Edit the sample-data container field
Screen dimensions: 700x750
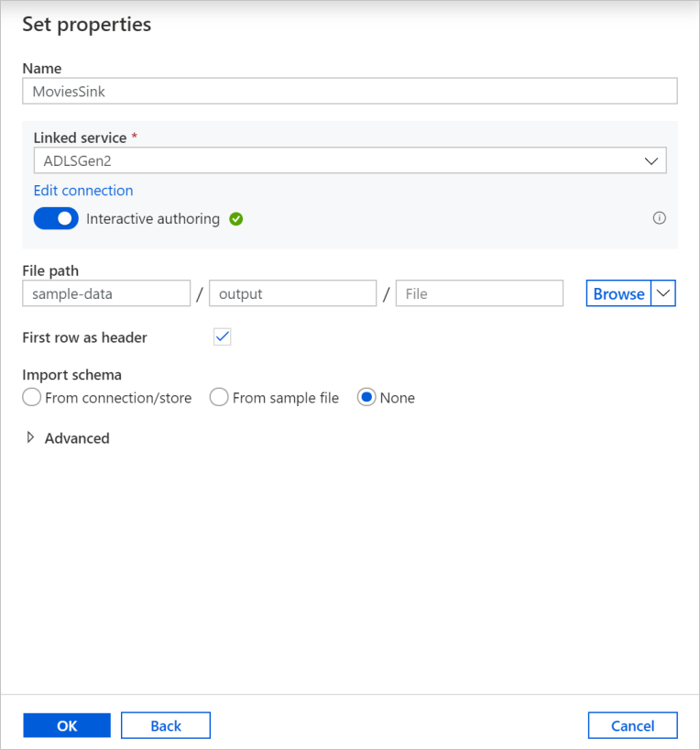[106, 293]
